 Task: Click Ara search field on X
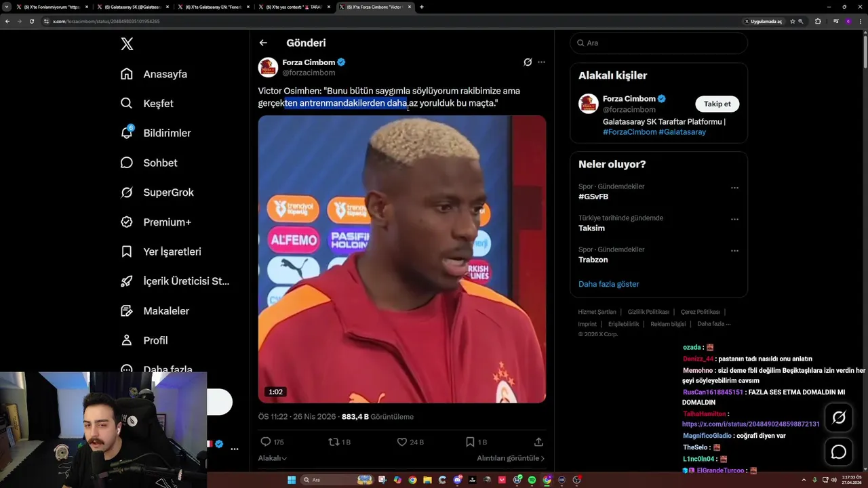tap(658, 43)
